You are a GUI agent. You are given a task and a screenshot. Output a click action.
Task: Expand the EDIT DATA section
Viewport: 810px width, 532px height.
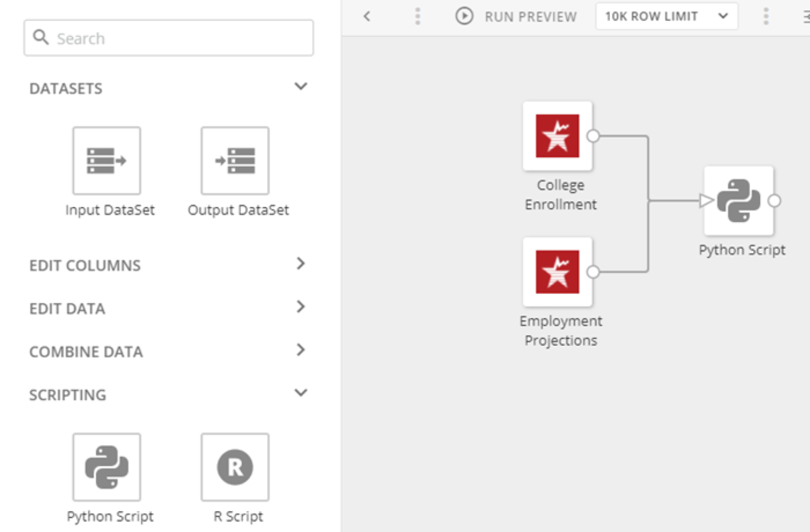pos(301,307)
